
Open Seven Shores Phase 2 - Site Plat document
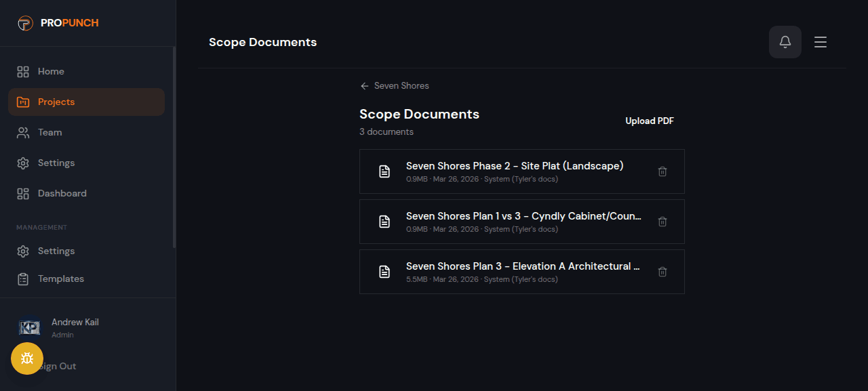[522, 171]
